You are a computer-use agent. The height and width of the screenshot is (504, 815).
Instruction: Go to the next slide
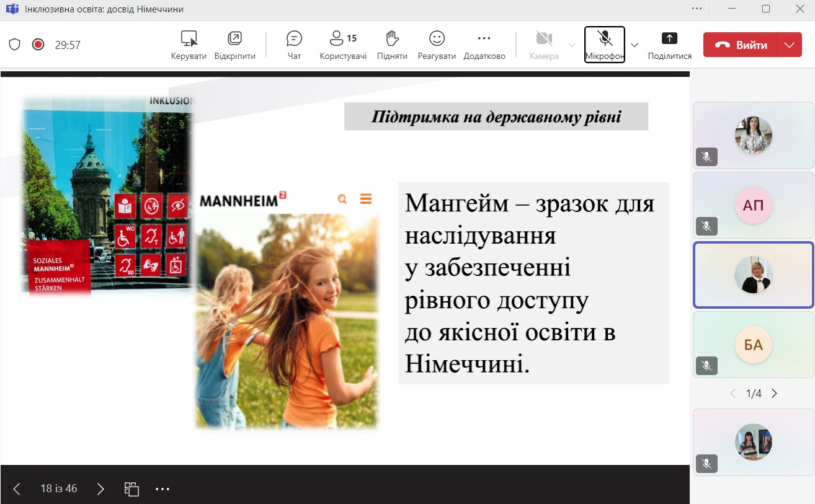100,489
